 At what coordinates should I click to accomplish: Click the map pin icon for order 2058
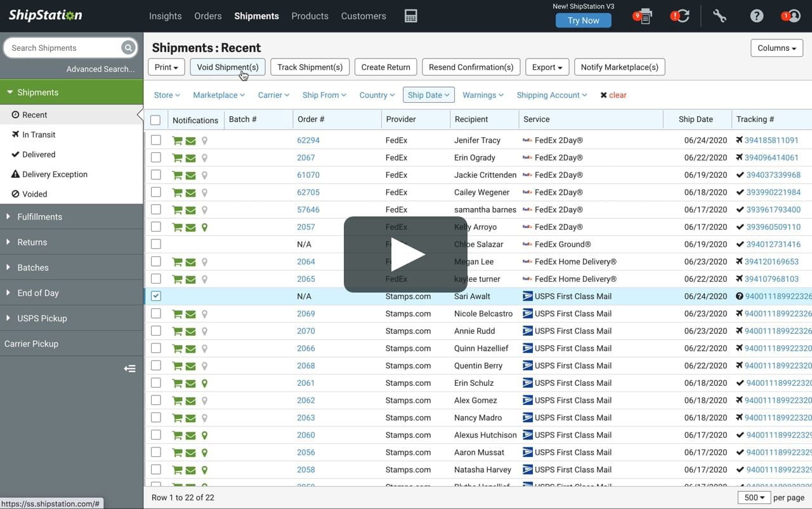204,470
